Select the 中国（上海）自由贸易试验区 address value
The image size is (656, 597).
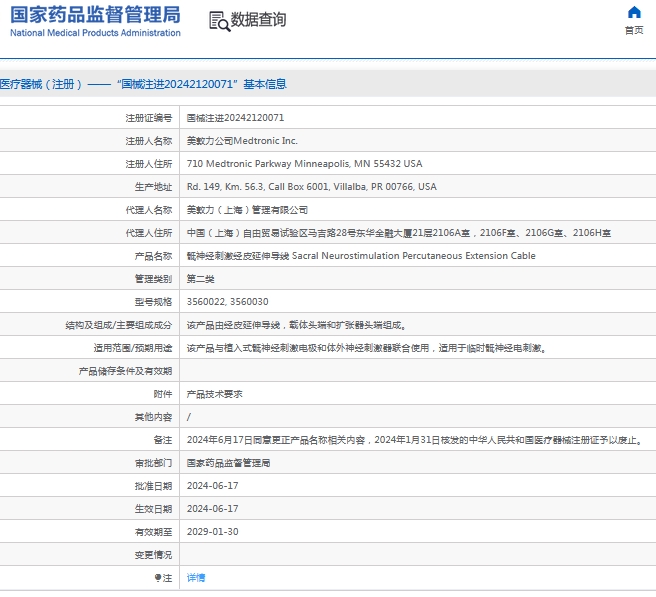tap(399, 233)
